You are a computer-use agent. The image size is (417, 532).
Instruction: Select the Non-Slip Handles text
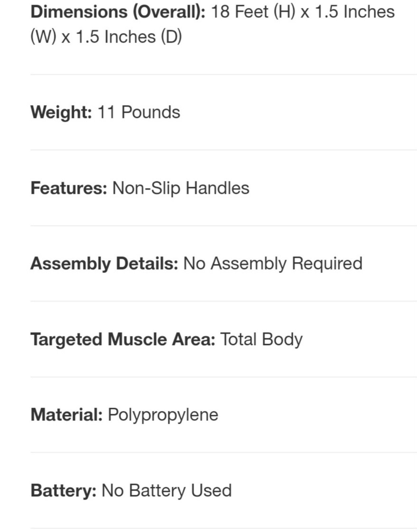coord(181,188)
